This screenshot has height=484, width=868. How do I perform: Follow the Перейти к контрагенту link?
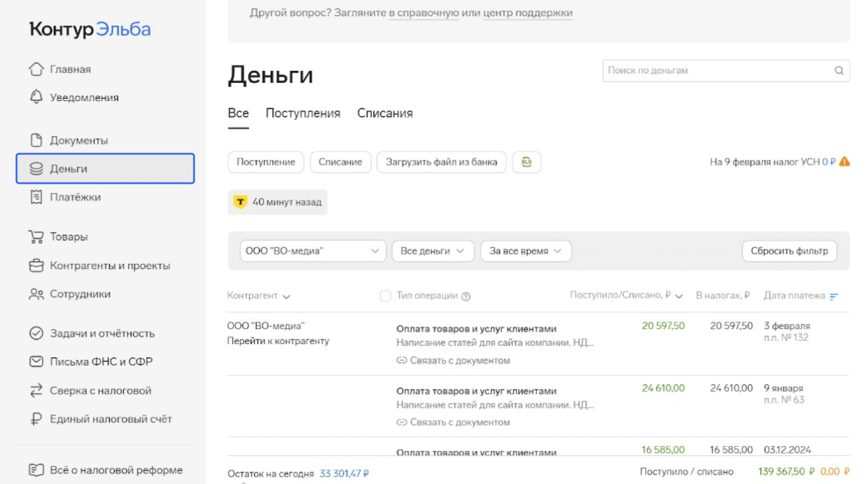pyautogui.click(x=278, y=341)
